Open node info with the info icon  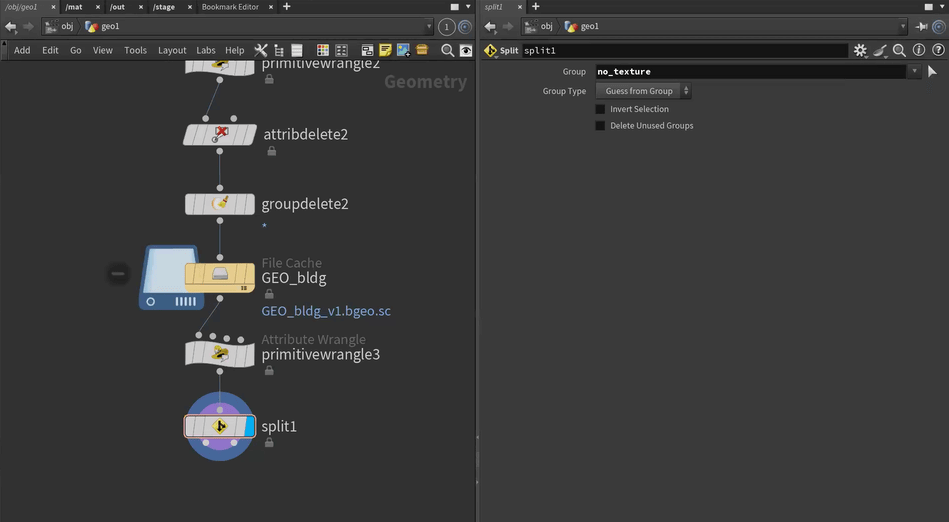tap(918, 50)
